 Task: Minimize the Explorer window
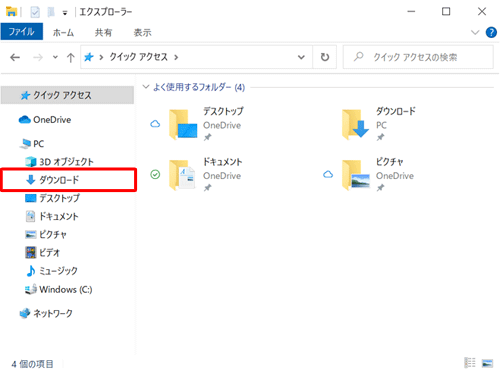(x=411, y=12)
